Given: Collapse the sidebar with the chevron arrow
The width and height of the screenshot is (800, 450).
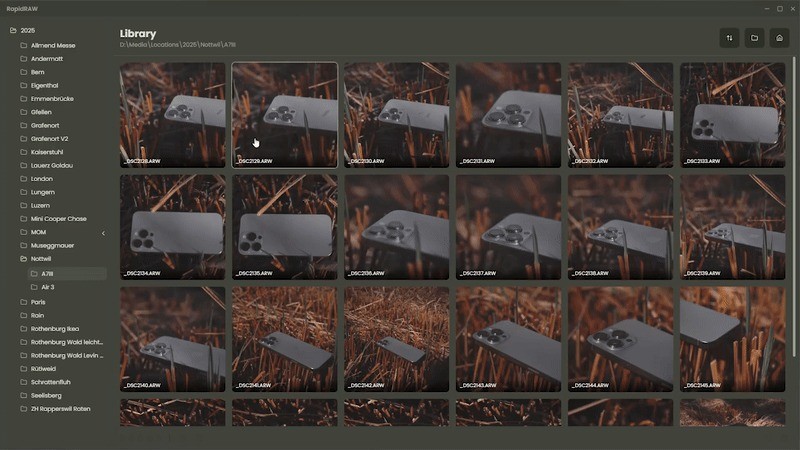Looking at the screenshot, I should click(x=104, y=233).
